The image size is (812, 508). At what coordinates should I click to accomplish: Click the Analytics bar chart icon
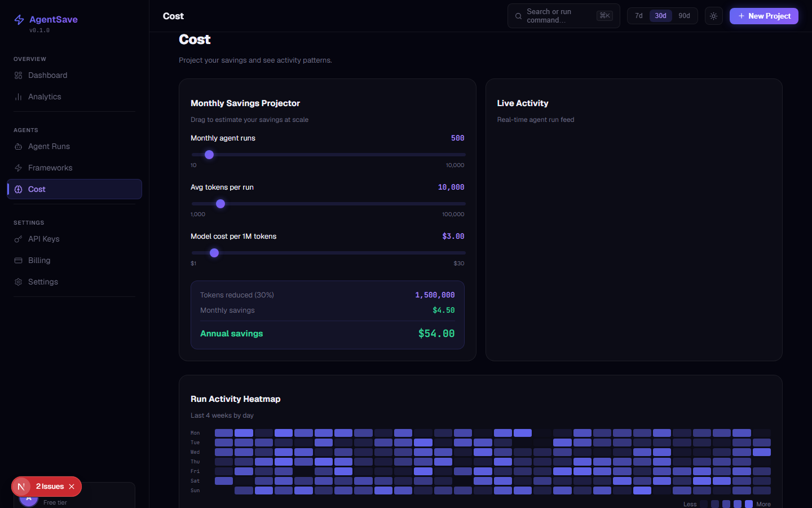tap(18, 97)
